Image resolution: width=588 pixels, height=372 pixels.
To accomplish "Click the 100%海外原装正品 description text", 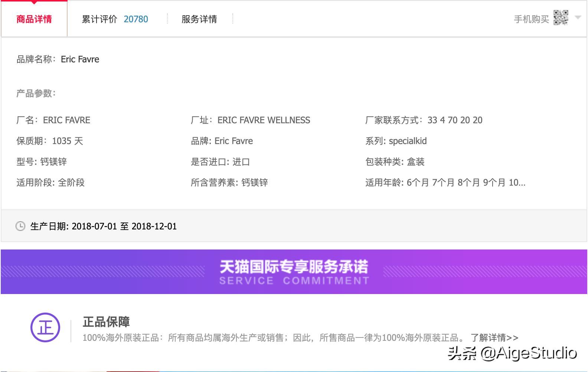I will pos(273,338).
